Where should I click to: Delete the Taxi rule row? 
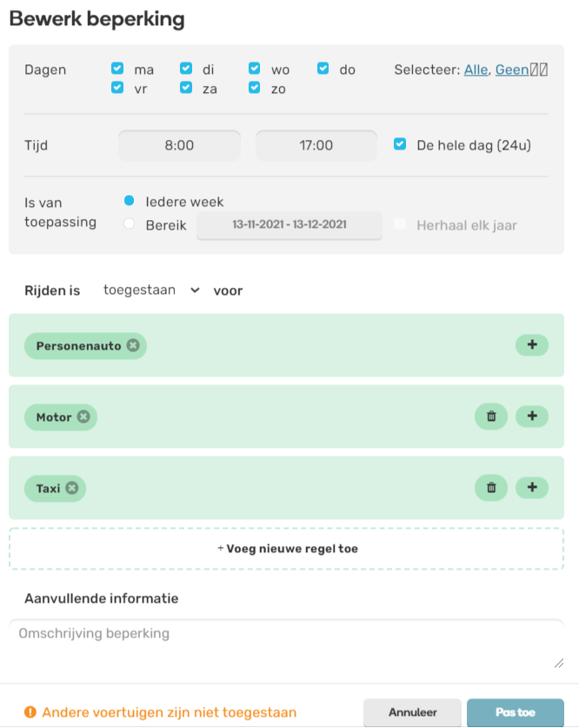tap(491, 487)
